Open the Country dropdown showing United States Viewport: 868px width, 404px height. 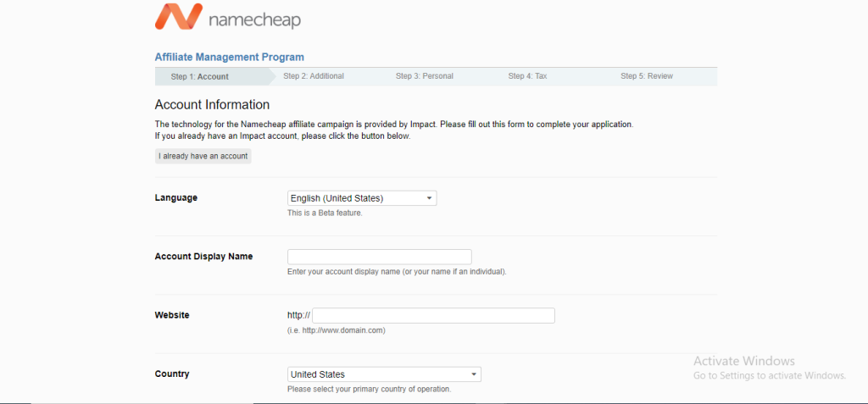384,374
